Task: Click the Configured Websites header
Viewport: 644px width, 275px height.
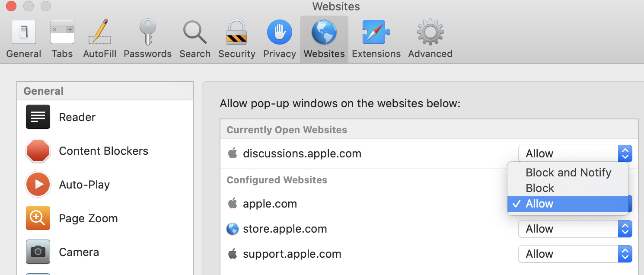Action: pyautogui.click(x=277, y=180)
